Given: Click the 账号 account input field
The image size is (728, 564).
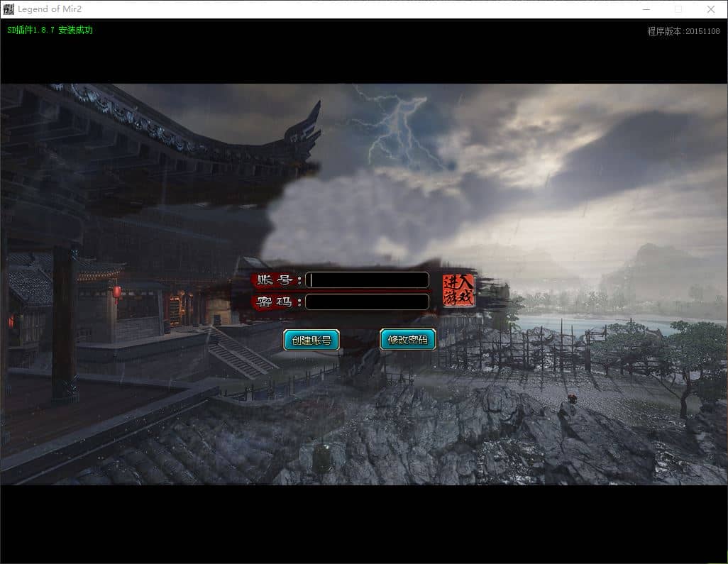Looking at the screenshot, I should (x=367, y=280).
